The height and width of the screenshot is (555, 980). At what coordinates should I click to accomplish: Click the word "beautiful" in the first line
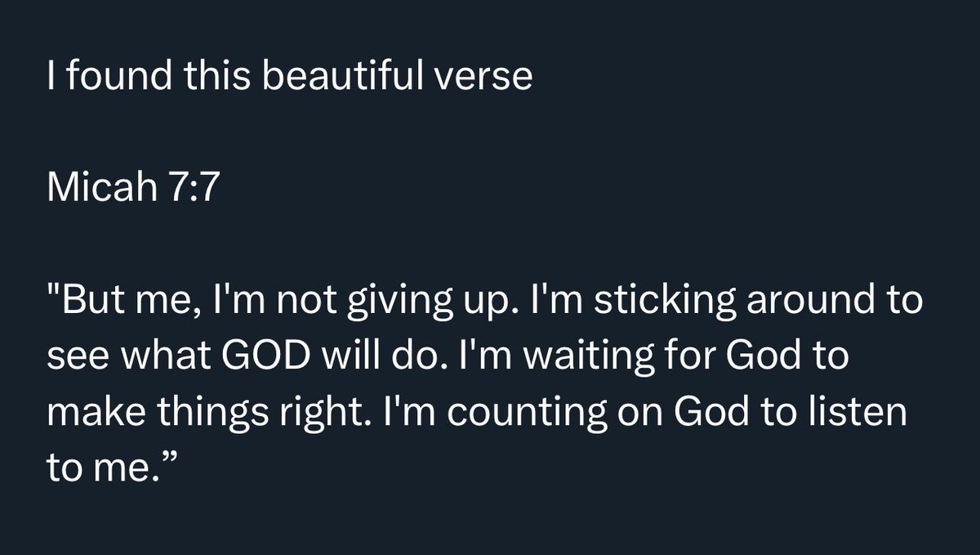pyautogui.click(x=356, y=77)
